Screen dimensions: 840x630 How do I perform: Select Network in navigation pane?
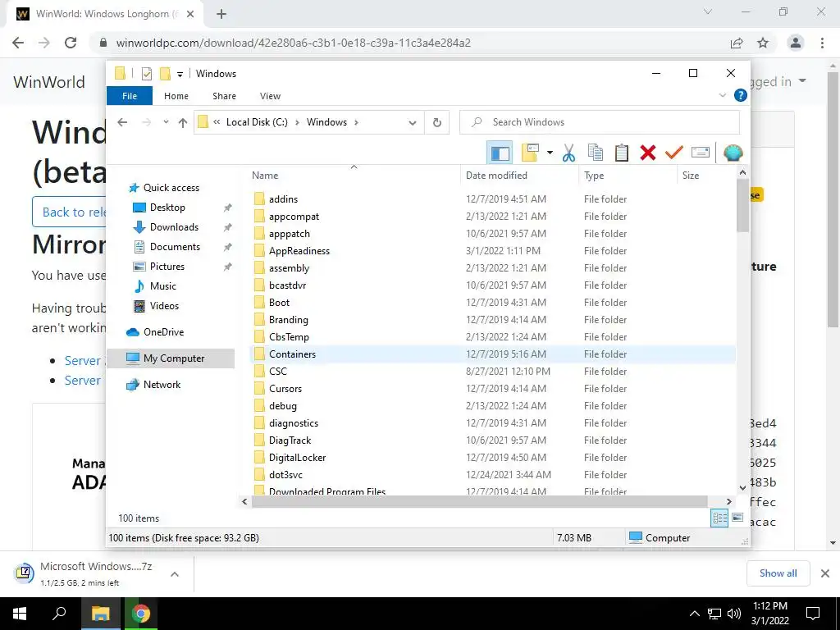click(x=162, y=385)
